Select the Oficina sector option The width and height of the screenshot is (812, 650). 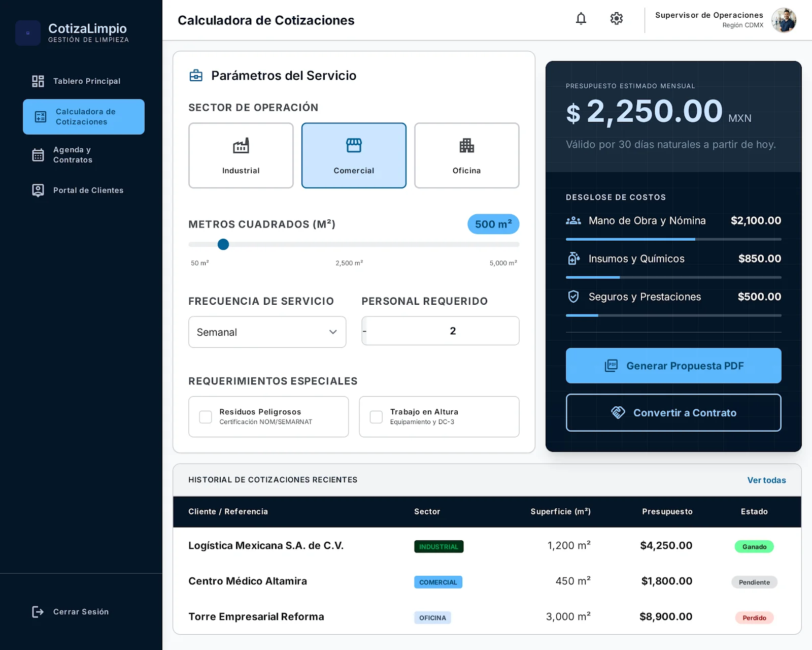coord(467,155)
